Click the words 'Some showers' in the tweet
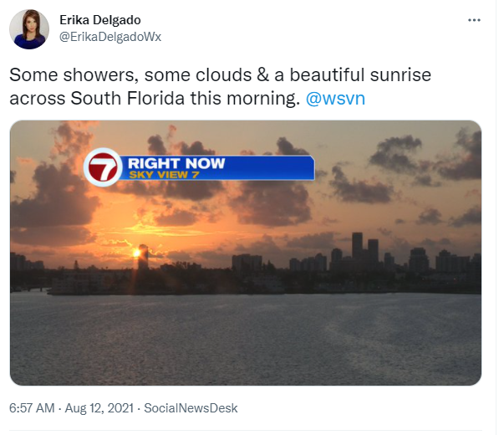Screen dimensions: 504x435 click(x=74, y=75)
